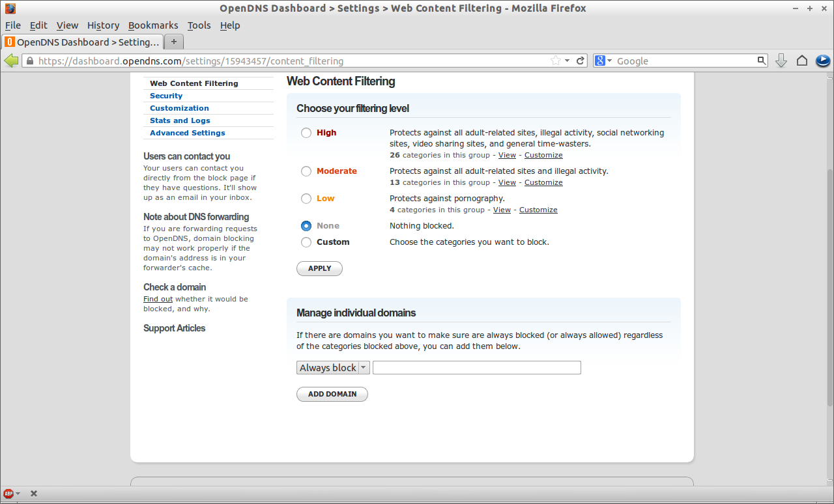Viewport: 834px width, 504px height.
Task: Click the Choose your filtering level heading
Action: click(352, 108)
